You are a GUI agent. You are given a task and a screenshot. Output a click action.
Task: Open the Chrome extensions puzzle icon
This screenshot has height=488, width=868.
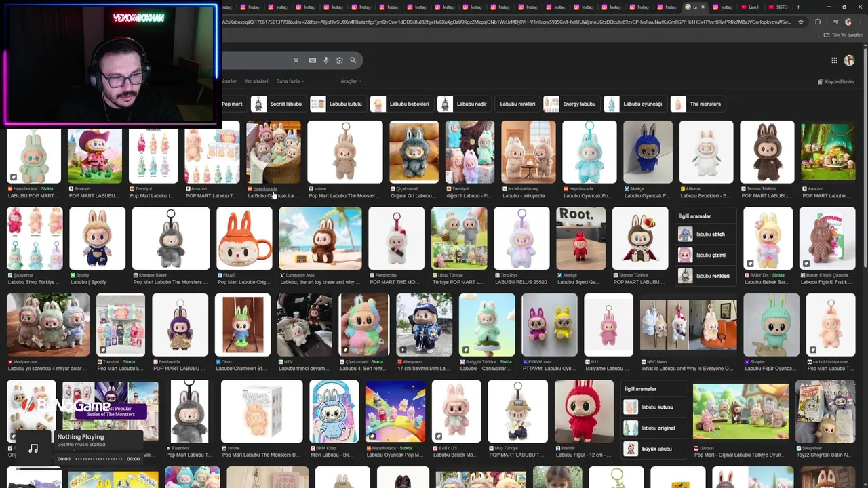point(818,22)
